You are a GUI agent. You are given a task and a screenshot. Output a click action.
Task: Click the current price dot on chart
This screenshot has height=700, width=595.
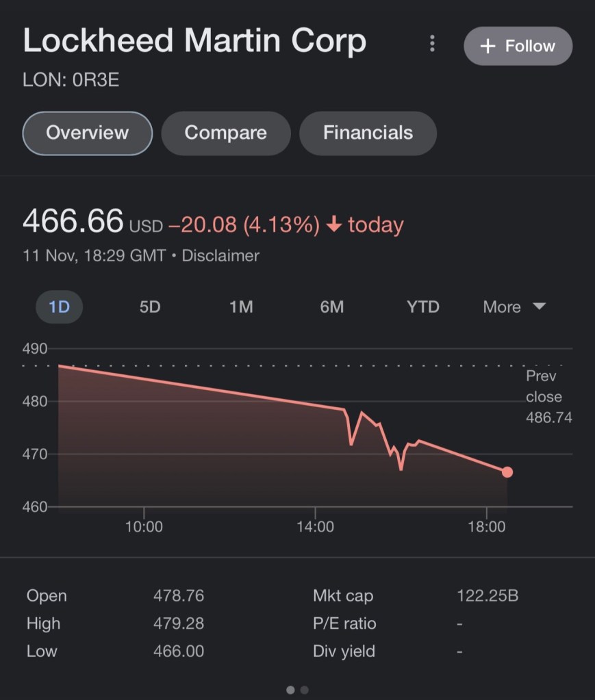pos(507,472)
